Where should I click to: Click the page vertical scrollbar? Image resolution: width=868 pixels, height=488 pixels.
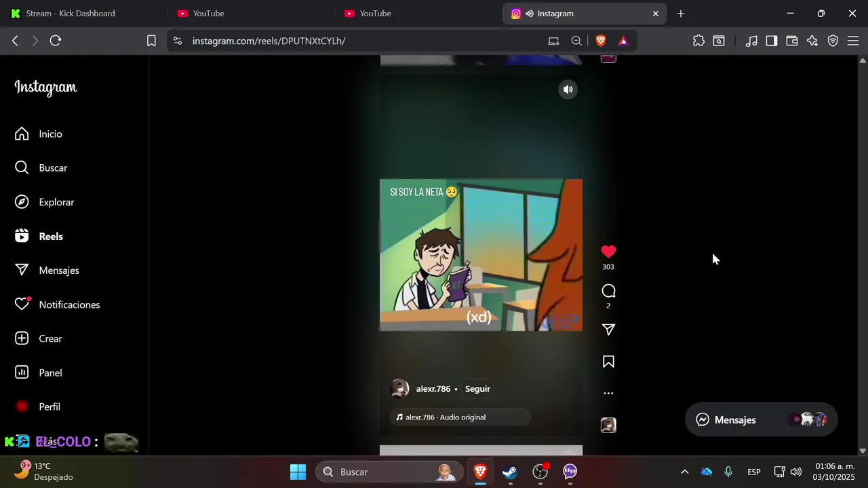[x=863, y=256]
